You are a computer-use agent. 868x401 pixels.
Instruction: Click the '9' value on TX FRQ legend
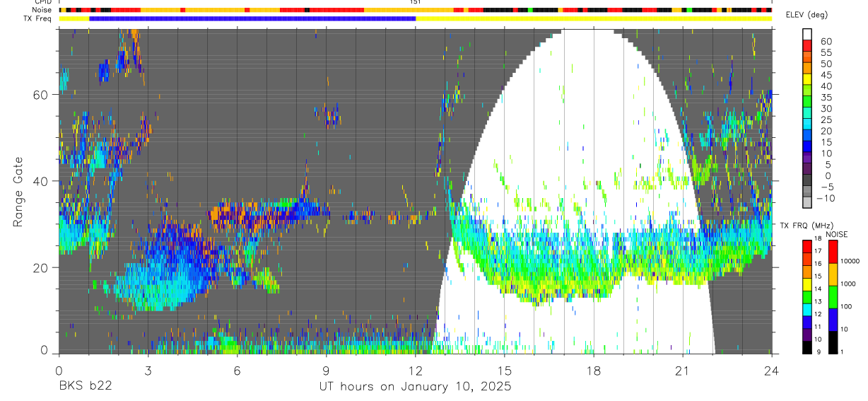[x=819, y=351]
